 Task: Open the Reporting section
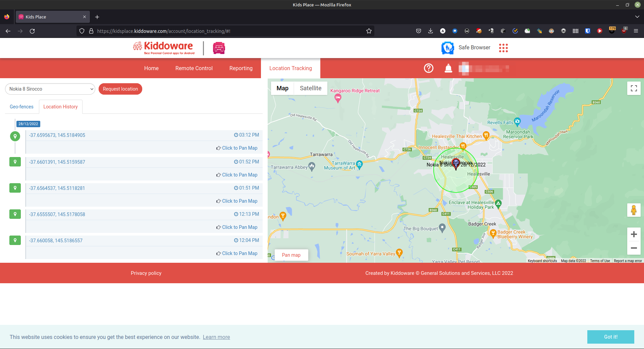241,68
